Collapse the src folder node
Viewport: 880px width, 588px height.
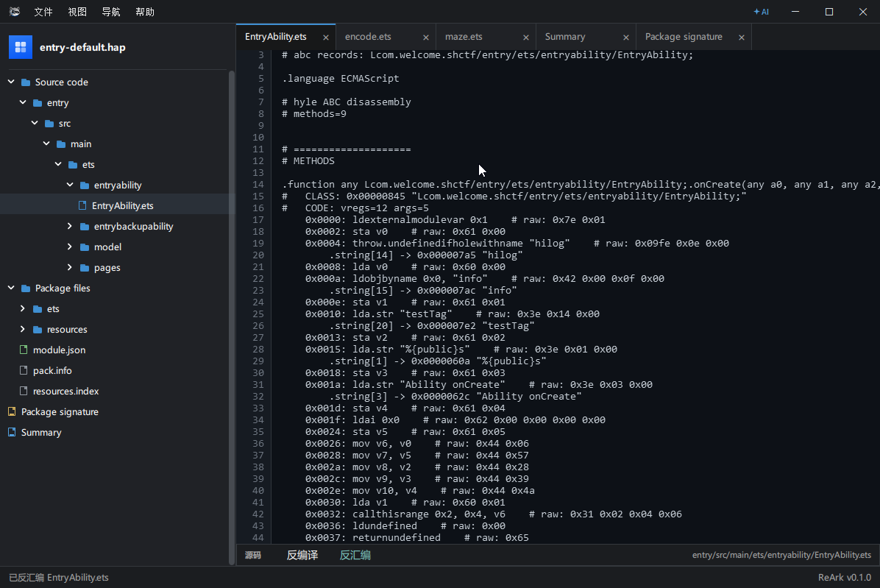click(x=35, y=123)
